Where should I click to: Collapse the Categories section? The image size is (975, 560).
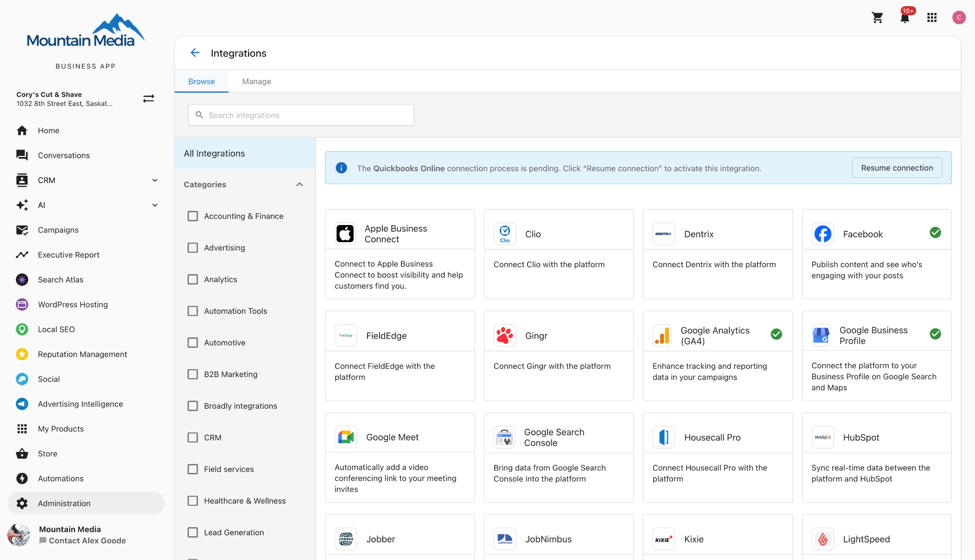tap(299, 184)
